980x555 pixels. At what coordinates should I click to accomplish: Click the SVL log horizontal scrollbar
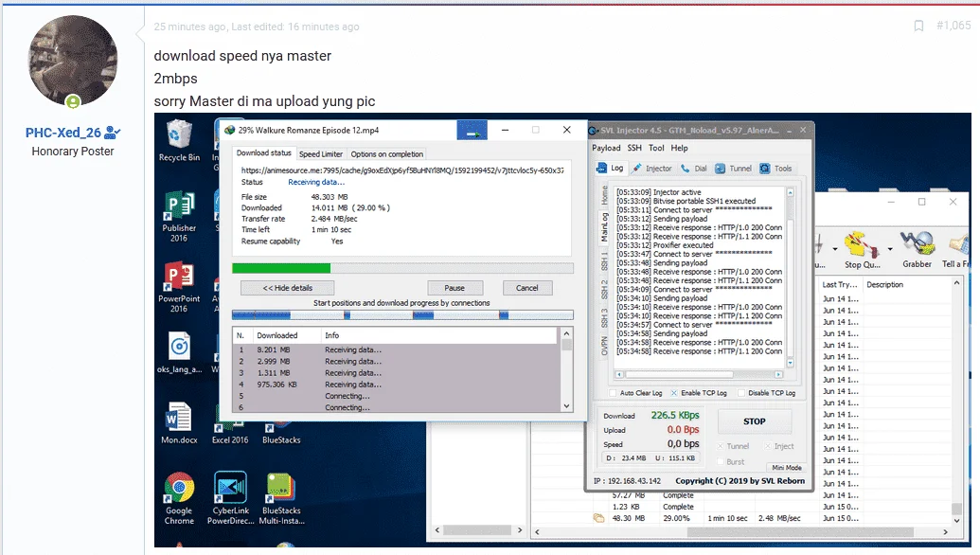pyautogui.click(x=699, y=374)
